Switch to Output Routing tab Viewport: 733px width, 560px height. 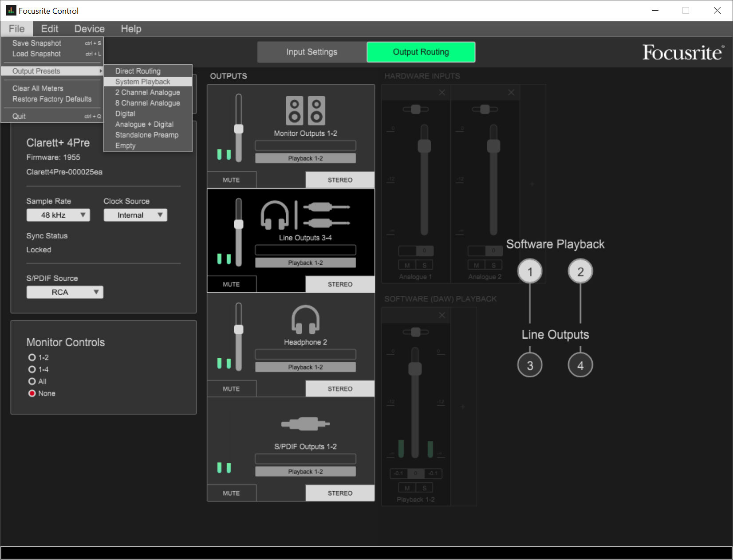coord(421,52)
